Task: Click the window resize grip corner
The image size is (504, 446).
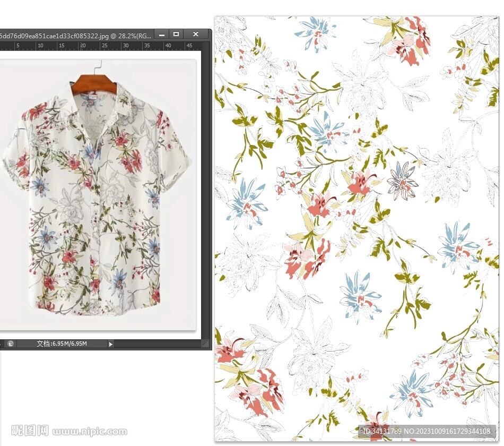Action: tap(206, 344)
